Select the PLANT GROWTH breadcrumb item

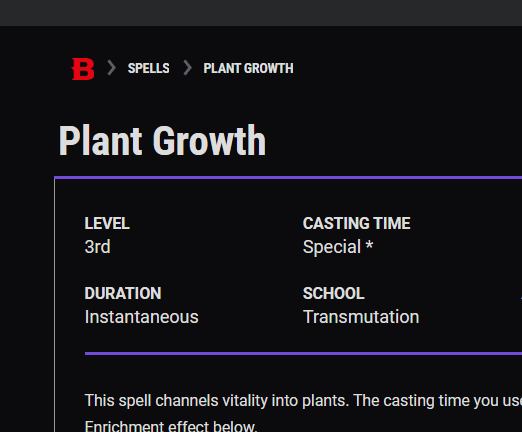coord(248,68)
